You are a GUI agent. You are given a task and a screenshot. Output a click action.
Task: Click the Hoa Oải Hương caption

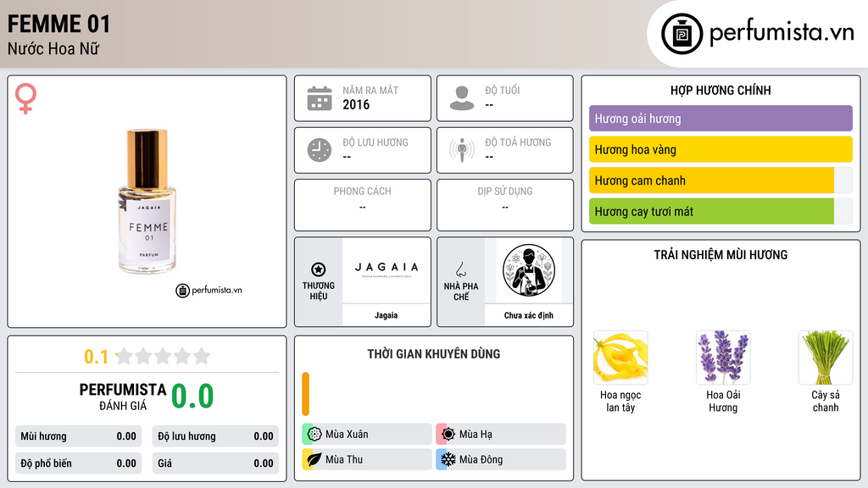(723, 401)
